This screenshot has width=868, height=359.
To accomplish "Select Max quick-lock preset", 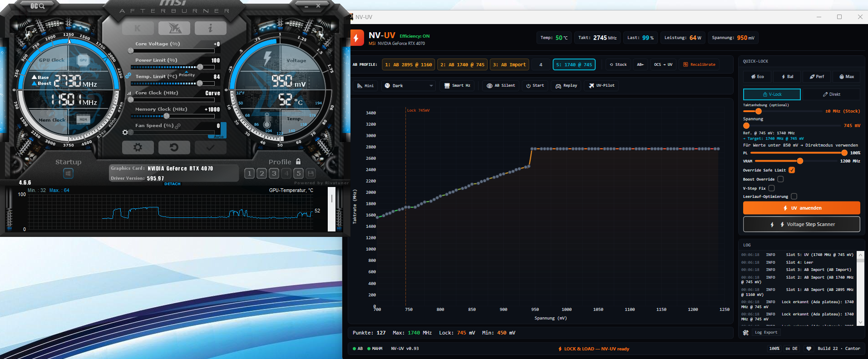I will [x=847, y=77].
